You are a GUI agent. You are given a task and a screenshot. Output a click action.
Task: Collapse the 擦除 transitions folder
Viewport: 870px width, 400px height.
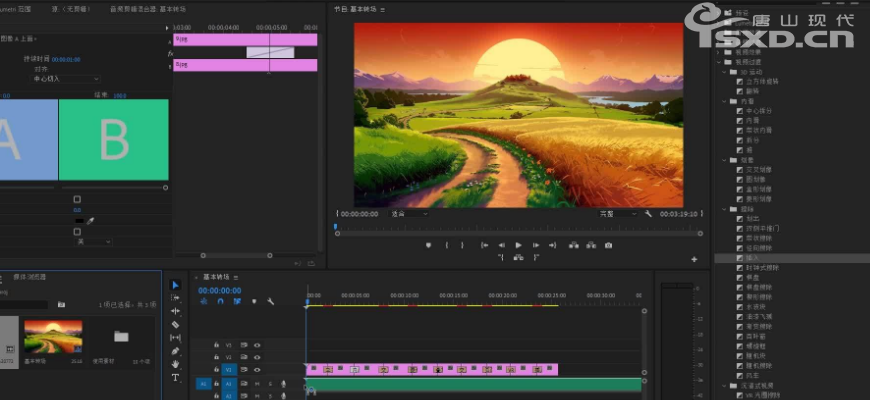(724, 209)
